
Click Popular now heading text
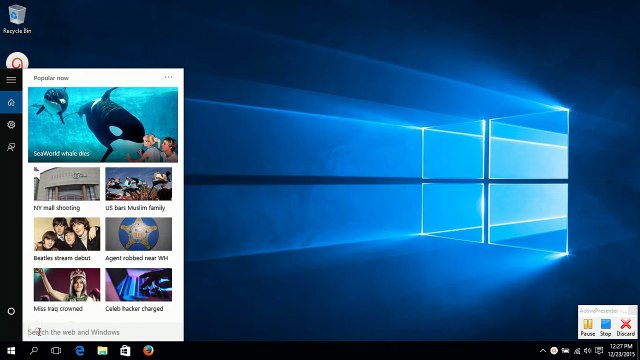pyautogui.click(x=51, y=78)
